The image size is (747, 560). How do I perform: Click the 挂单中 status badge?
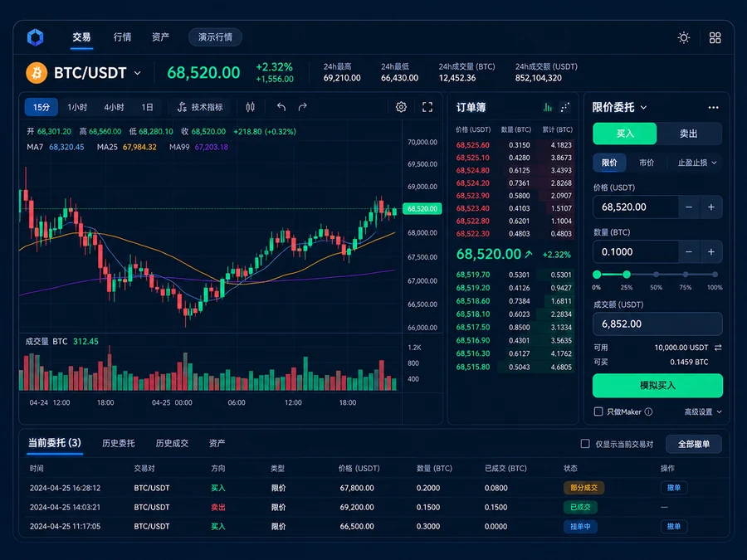click(x=580, y=526)
